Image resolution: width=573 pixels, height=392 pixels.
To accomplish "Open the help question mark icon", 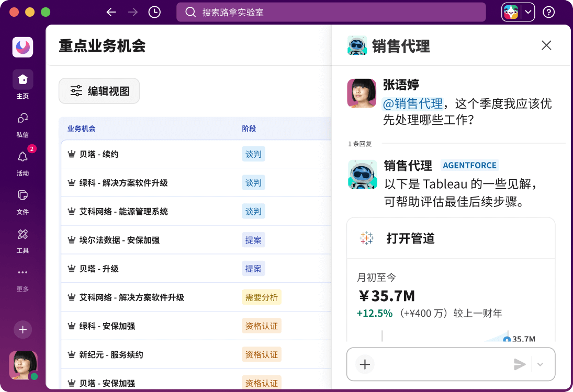I will point(548,11).
